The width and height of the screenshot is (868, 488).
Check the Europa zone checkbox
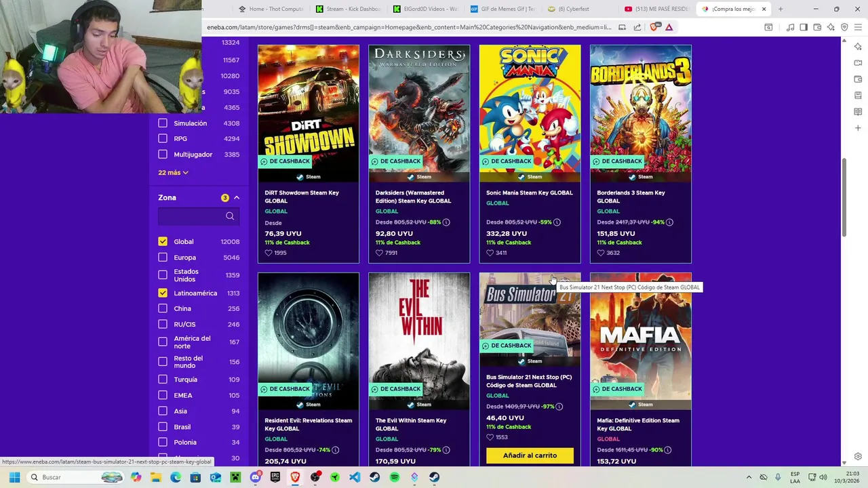pyautogui.click(x=163, y=258)
